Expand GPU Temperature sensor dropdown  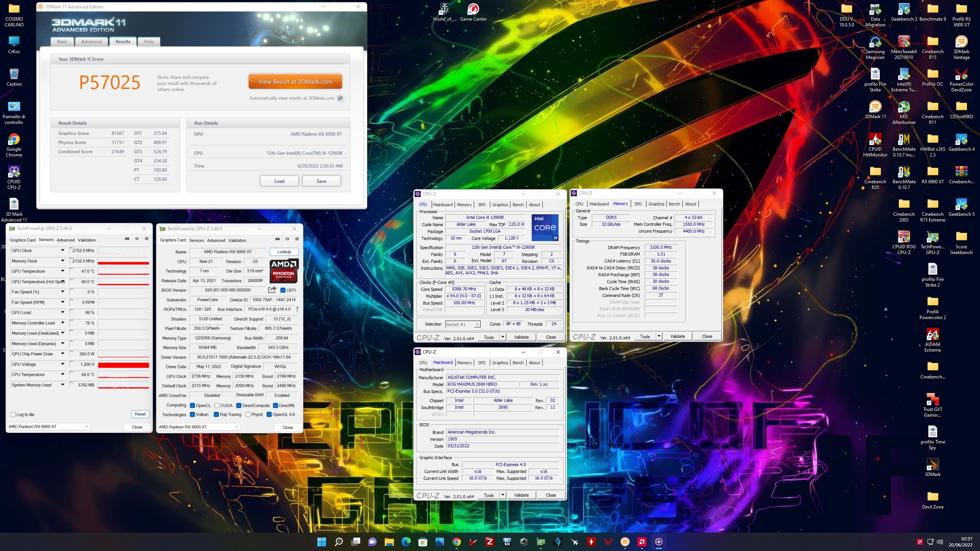click(x=62, y=271)
